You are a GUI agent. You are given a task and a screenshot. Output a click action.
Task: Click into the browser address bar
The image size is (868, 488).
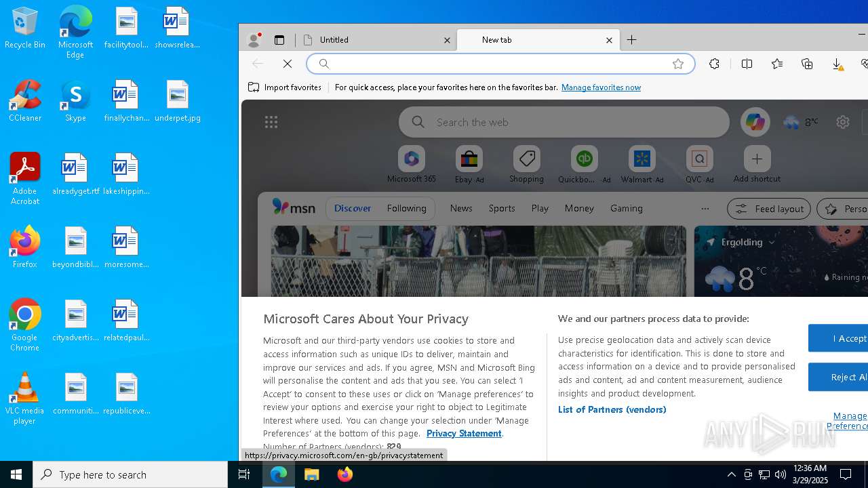[x=500, y=64]
